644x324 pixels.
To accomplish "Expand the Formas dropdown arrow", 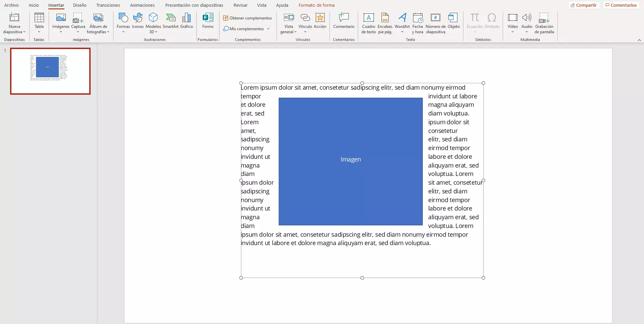I will (123, 32).
